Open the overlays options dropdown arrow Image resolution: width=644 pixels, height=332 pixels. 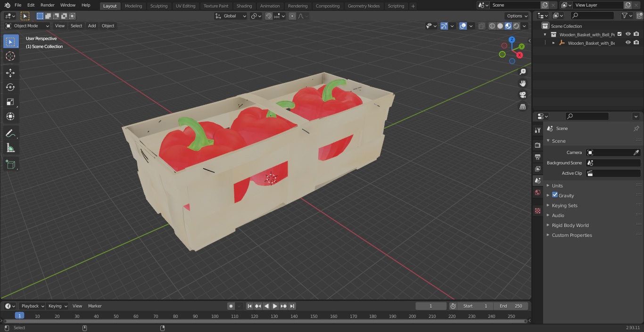[x=471, y=26]
